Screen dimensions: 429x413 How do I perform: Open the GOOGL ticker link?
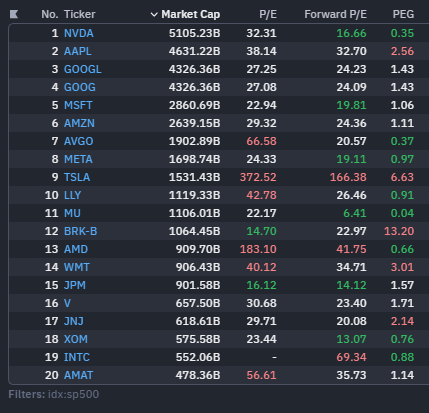click(83, 69)
